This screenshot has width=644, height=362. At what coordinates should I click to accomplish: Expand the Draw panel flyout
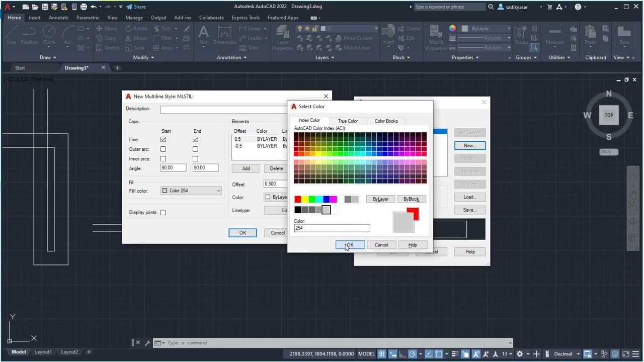point(48,57)
